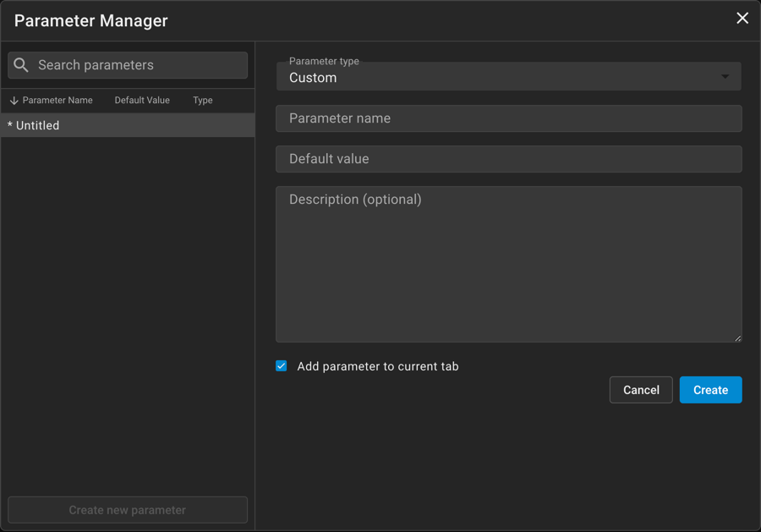Focus the Description (optional) text area
Viewport: 761px width, 532px height.
[x=508, y=264]
